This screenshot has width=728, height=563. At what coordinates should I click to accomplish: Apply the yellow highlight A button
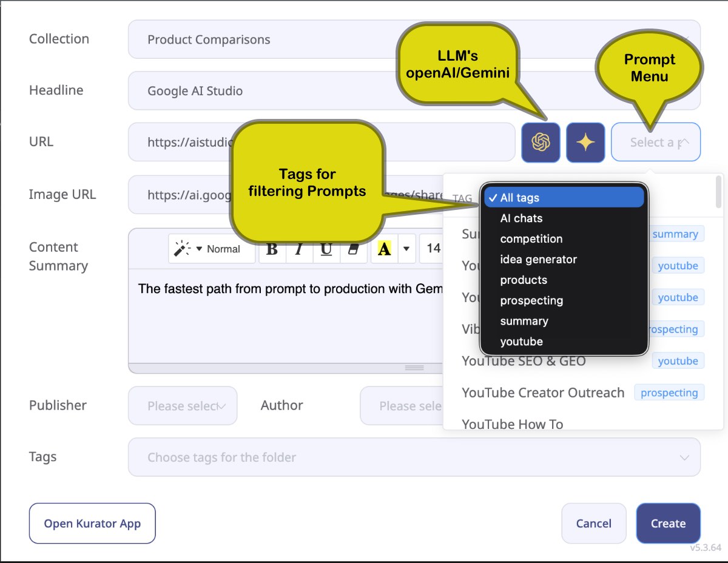click(384, 249)
